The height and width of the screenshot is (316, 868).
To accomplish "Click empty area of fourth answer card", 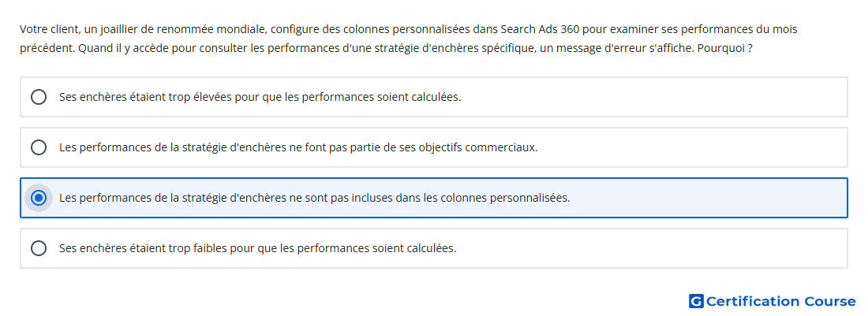I will click(653, 248).
